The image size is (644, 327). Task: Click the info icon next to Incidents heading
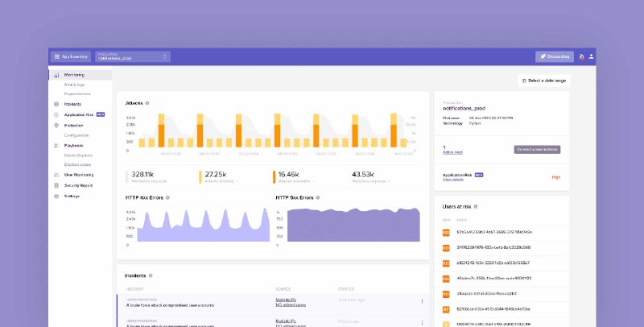point(151,275)
